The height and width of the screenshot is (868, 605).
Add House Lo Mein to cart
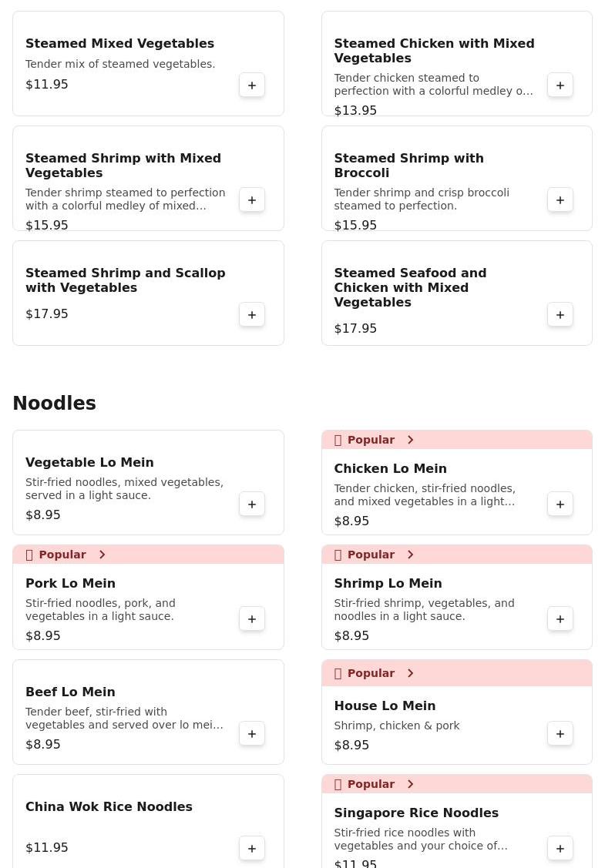click(560, 733)
